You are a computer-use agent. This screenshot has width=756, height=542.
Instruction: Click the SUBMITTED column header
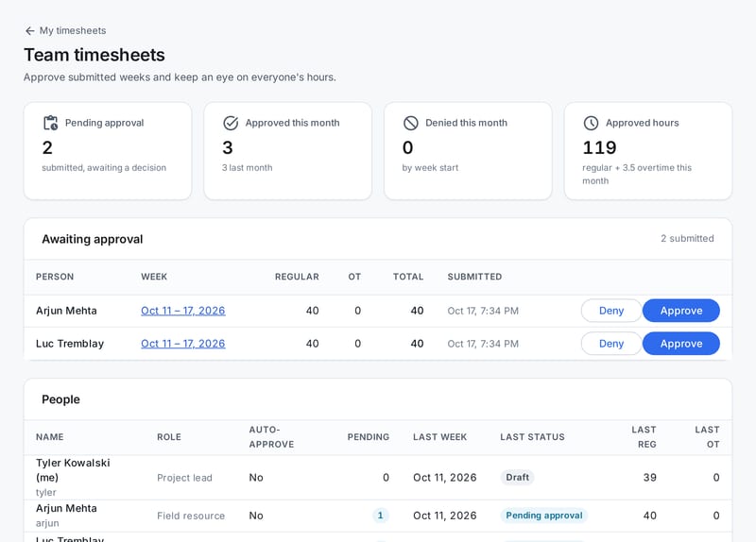tap(474, 277)
